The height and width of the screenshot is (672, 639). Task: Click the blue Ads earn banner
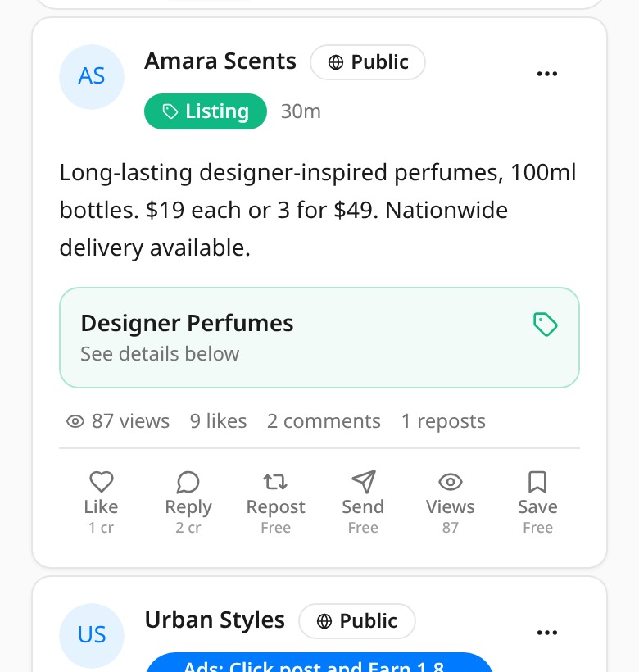[x=319, y=662]
